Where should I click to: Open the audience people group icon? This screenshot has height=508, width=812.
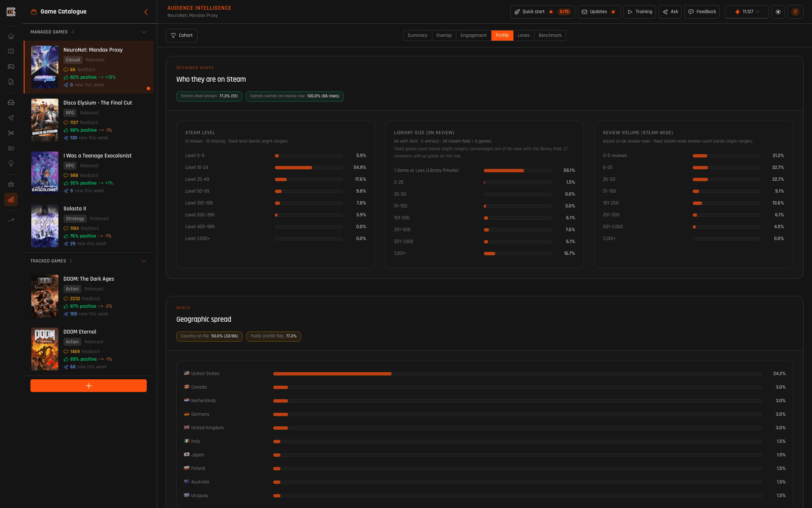tap(11, 184)
